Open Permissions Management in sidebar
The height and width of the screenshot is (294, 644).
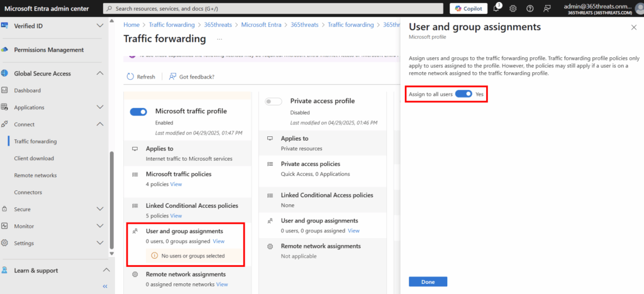pyautogui.click(x=49, y=50)
